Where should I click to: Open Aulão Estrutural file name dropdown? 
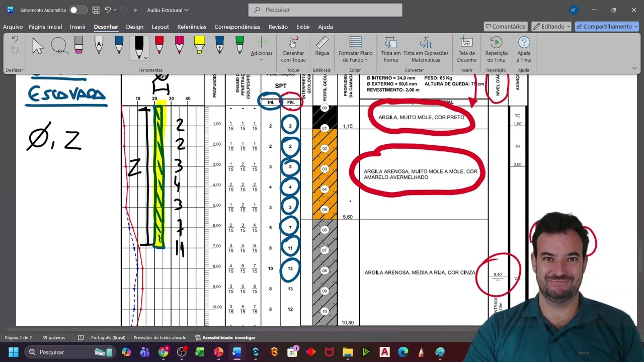point(168,10)
